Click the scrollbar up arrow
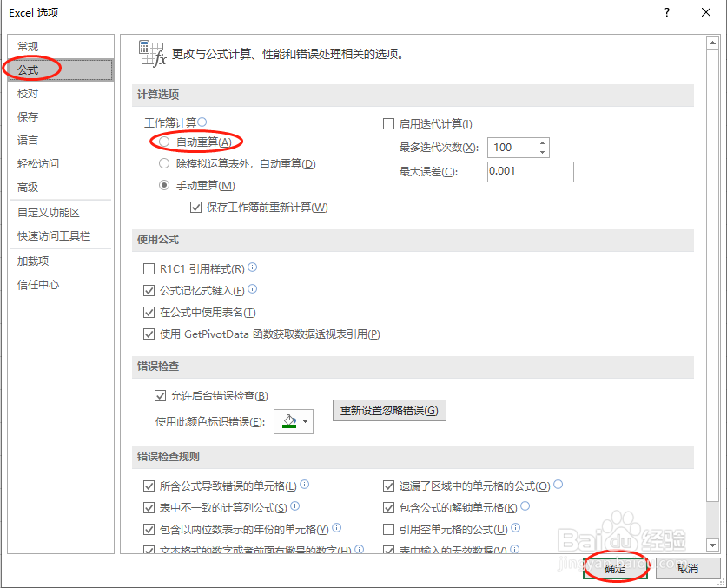The image size is (727, 588). (712, 43)
